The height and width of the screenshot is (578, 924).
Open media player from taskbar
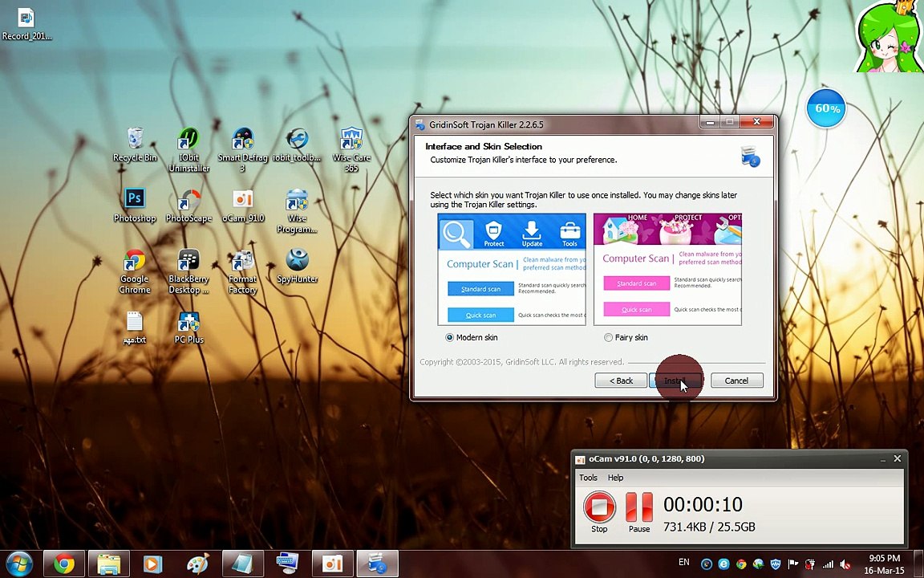[x=152, y=564]
